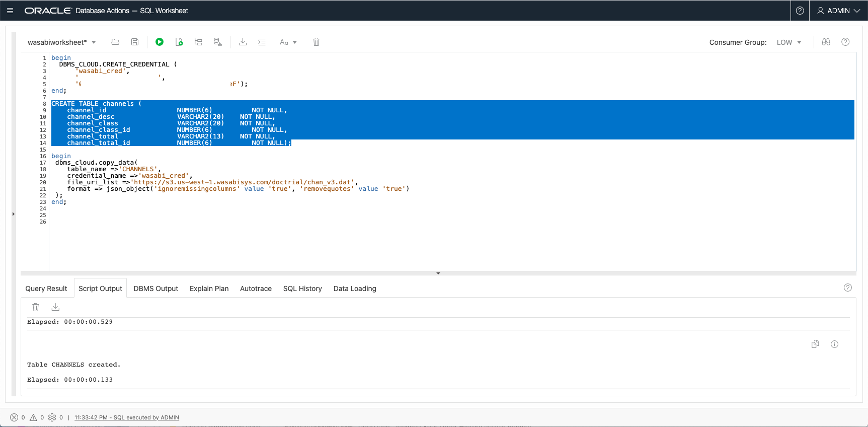Open the header help icon
This screenshot has height=427, width=868.
[x=800, y=11]
